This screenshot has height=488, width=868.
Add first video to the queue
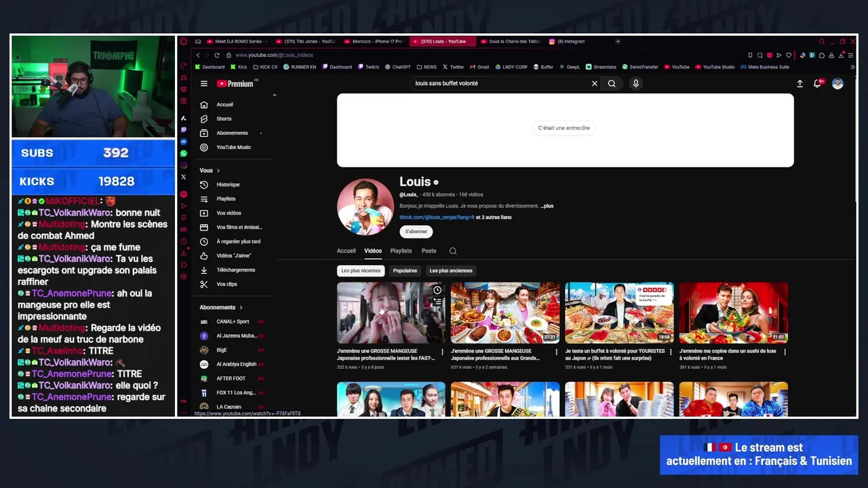437,302
